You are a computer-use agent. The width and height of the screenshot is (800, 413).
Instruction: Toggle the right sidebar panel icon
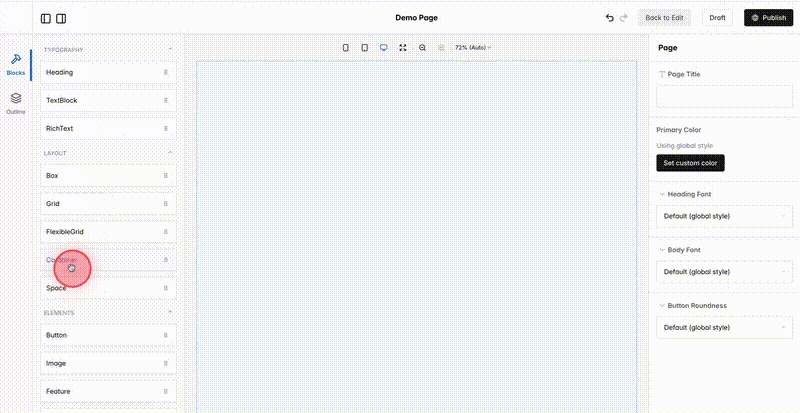[61, 19]
